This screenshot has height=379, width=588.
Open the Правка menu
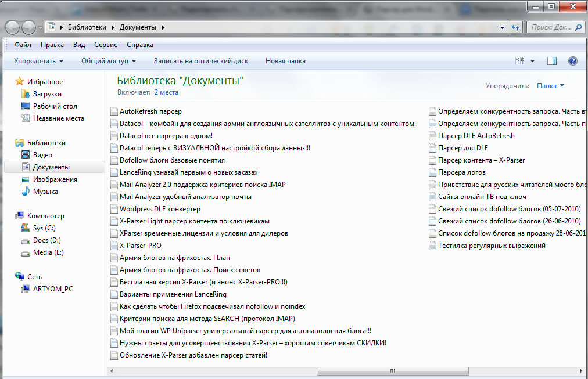[x=52, y=45]
